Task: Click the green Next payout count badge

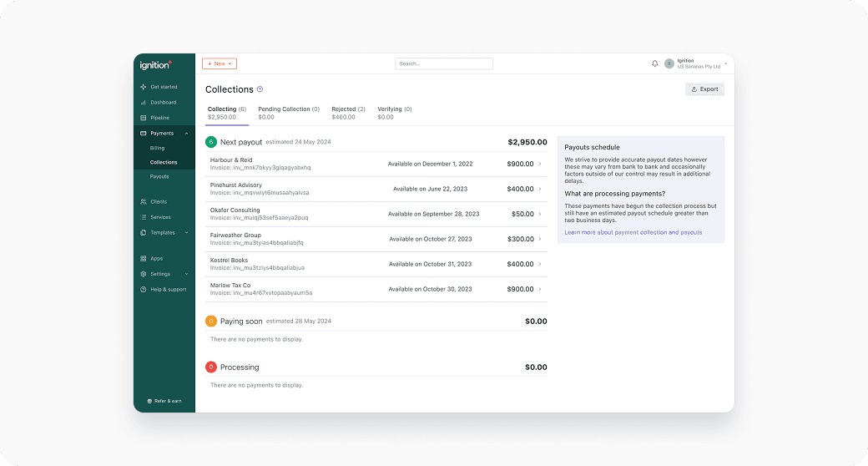Action: coord(211,142)
